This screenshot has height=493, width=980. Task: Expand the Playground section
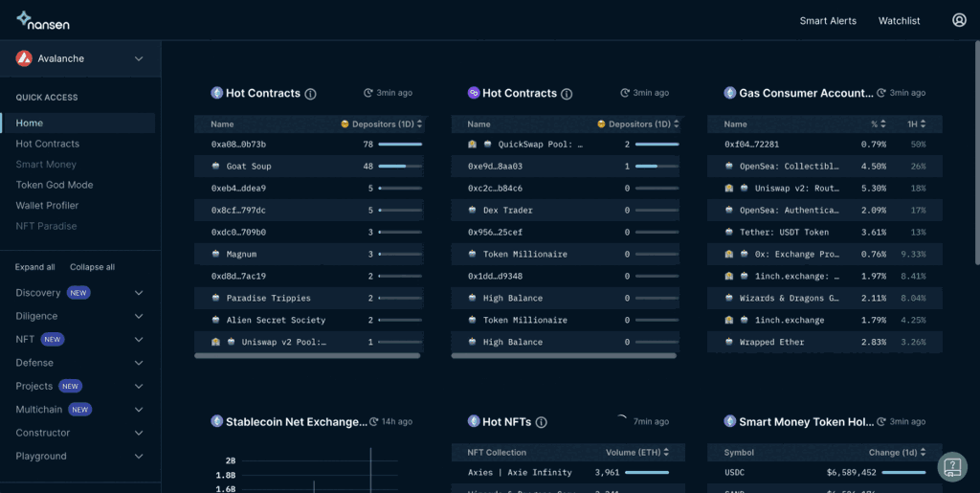[x=139, y=456]
